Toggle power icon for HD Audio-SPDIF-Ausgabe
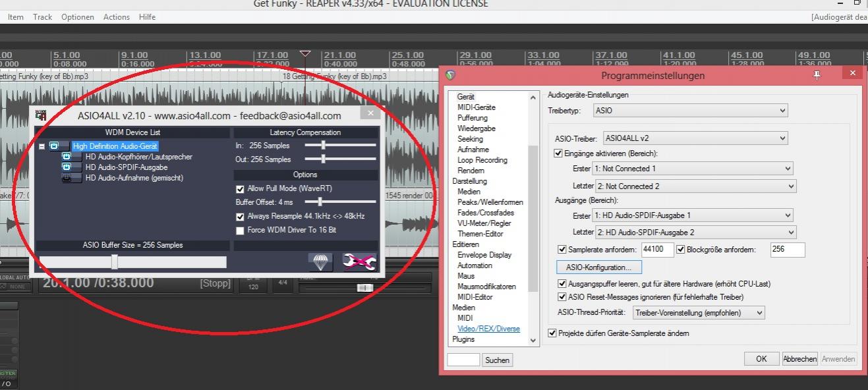 point(67,167)
